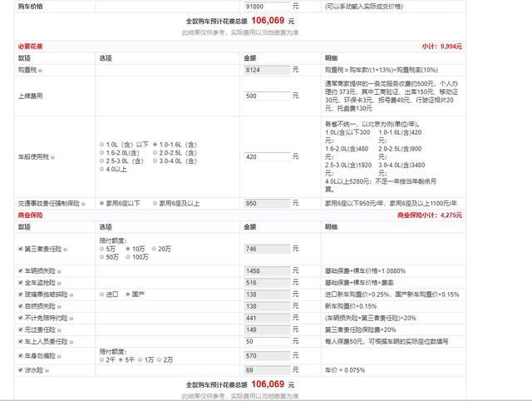Select the 2.0-2.5L(含) displacement option
Screen dimensions: 532x401
coord(155,152)
